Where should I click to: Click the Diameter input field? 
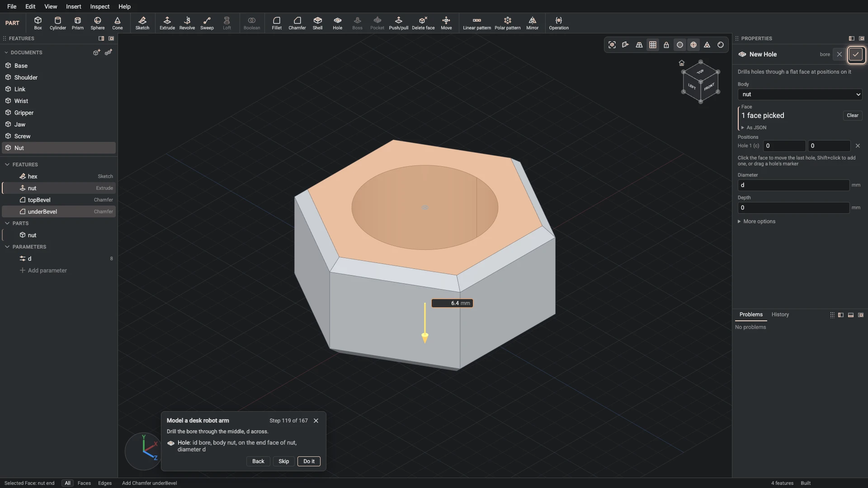tap(793, 185)
